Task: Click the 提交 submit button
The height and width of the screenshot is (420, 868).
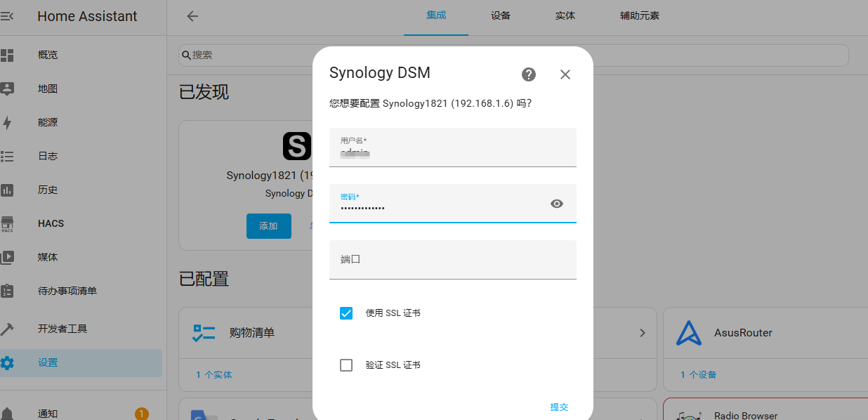Action: click(x=559, y=407)
